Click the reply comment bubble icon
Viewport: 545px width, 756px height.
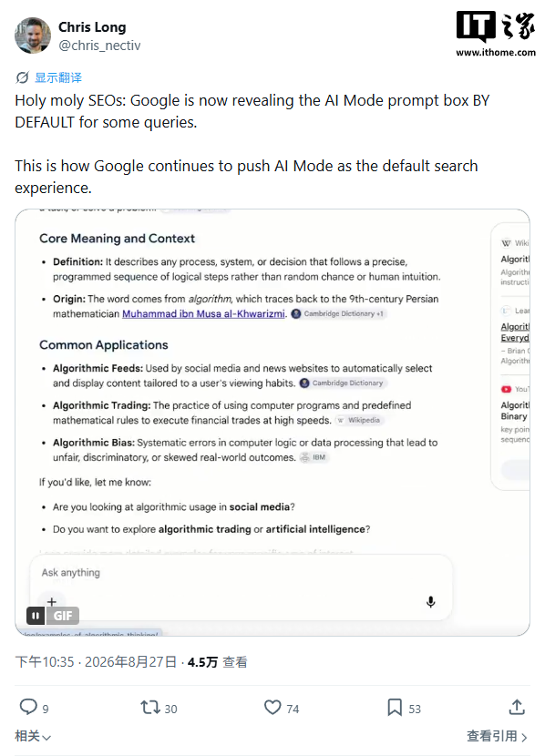pos(28,707)
